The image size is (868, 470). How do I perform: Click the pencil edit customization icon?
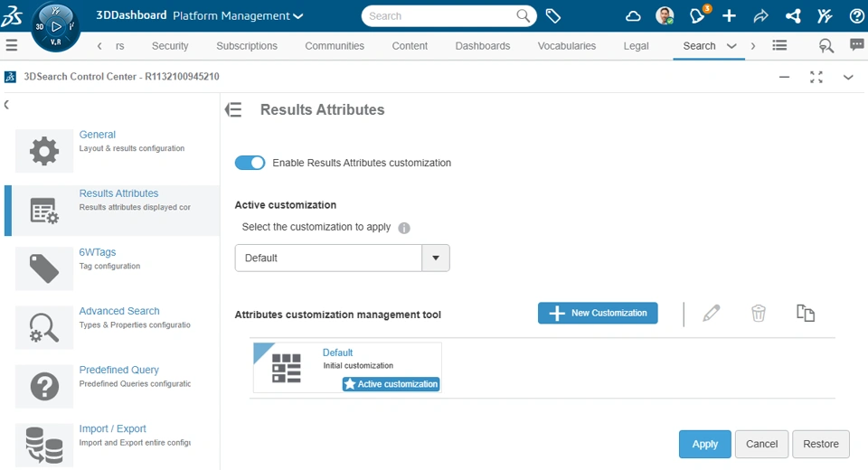point(712,314)
